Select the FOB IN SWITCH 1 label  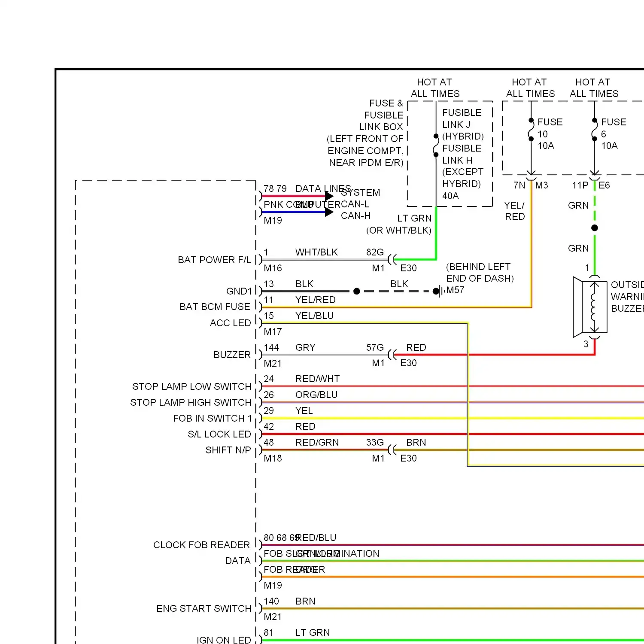(x=212, y=418)
